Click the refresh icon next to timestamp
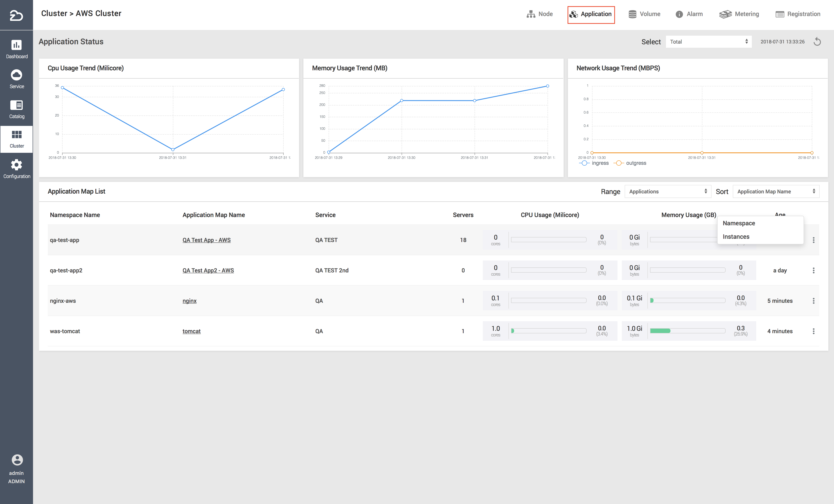This screenshot has width=834, height=504. click(x=817, y=42)
